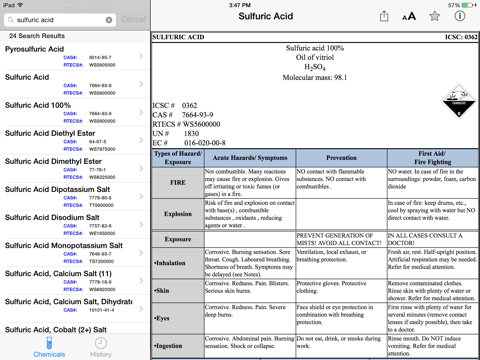Image resolution: width=480 pixels, height=360 pixels.
Task: Click the Acute Hazards/ Symptoms column header
Action: 250,158
